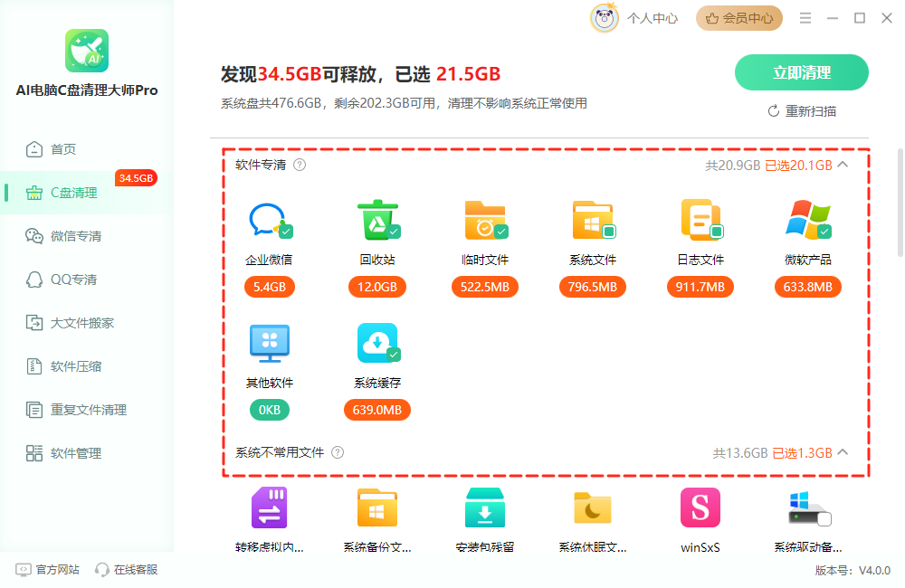Select C盘清理 in sidebar
The height and width of the screenshot is (588, 905).
[x=87, y=193]
